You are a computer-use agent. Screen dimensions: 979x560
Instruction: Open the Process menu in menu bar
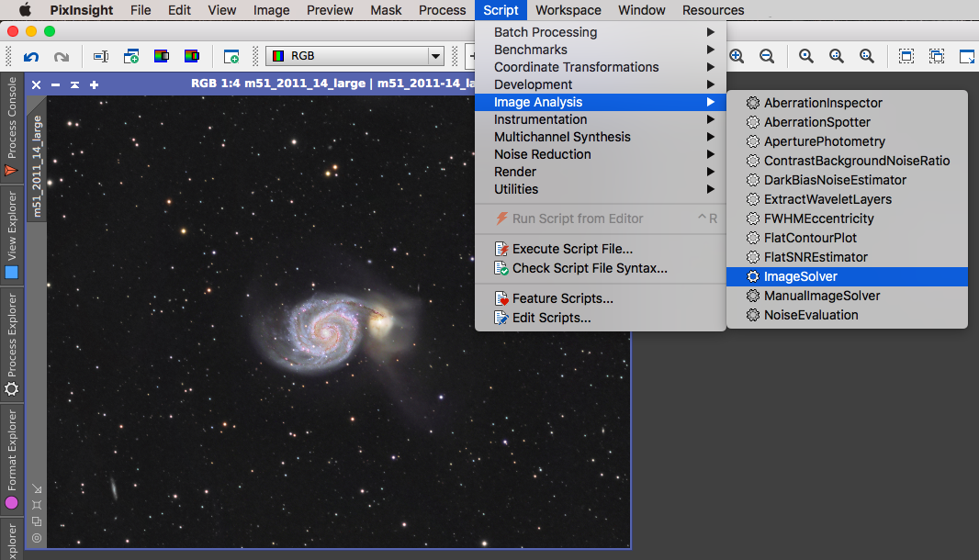[442, 10]
